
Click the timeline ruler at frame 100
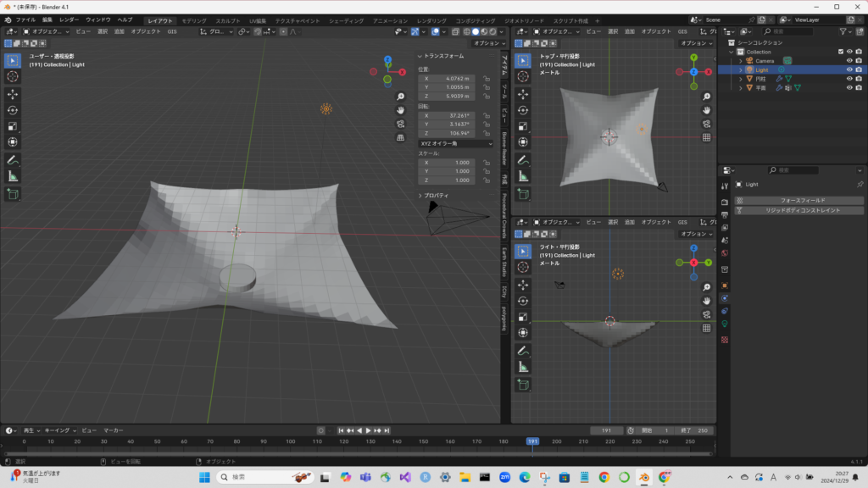[291, 441]
